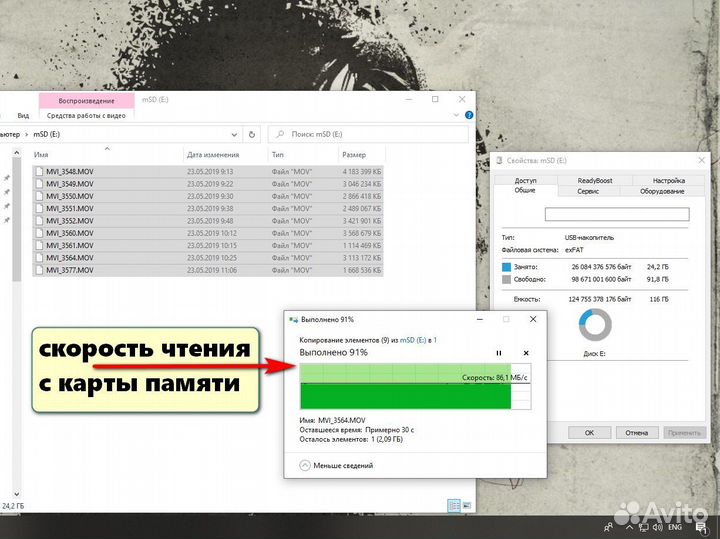Click navigation pane scrollbar up arrow
Image resolution: width=720 pixels, height=539 pixels.
point(17,152)
